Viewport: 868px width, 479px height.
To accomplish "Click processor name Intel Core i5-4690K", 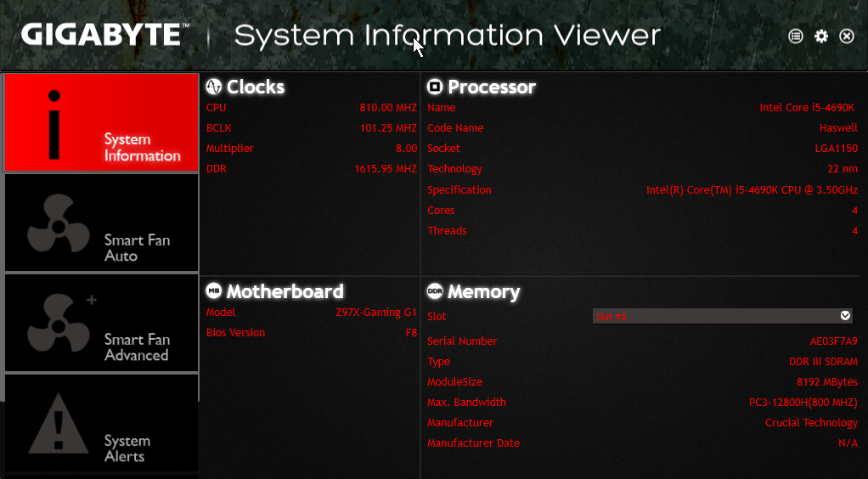I will 808,107.
